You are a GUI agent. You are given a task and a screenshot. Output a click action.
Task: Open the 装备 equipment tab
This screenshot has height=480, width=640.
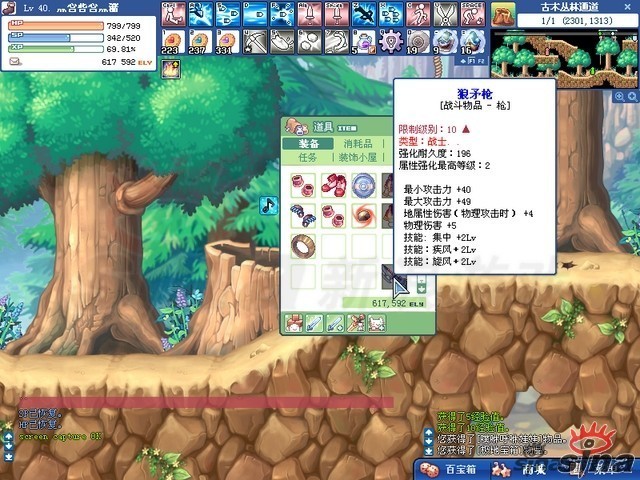308,144
